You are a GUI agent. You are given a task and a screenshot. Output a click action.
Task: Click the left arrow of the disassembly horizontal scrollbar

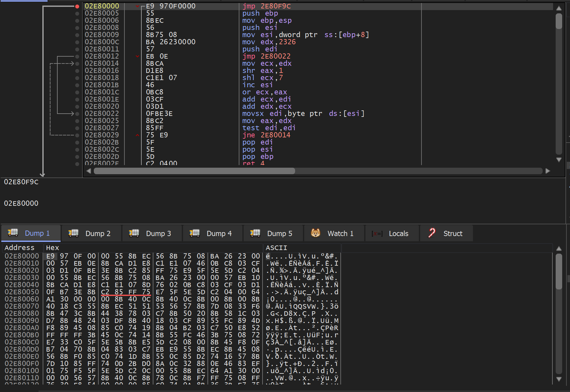coord(89,171)
